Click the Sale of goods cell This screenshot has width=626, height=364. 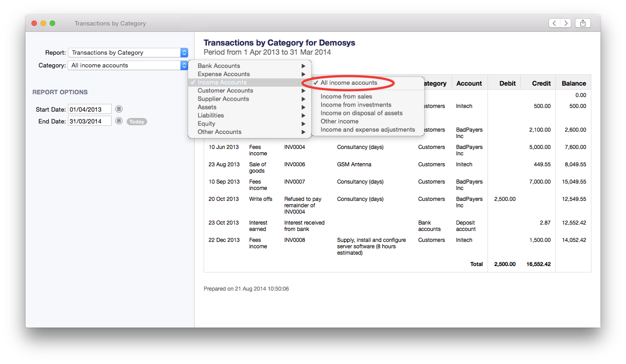pyautogui.click(x=257, y=168)
